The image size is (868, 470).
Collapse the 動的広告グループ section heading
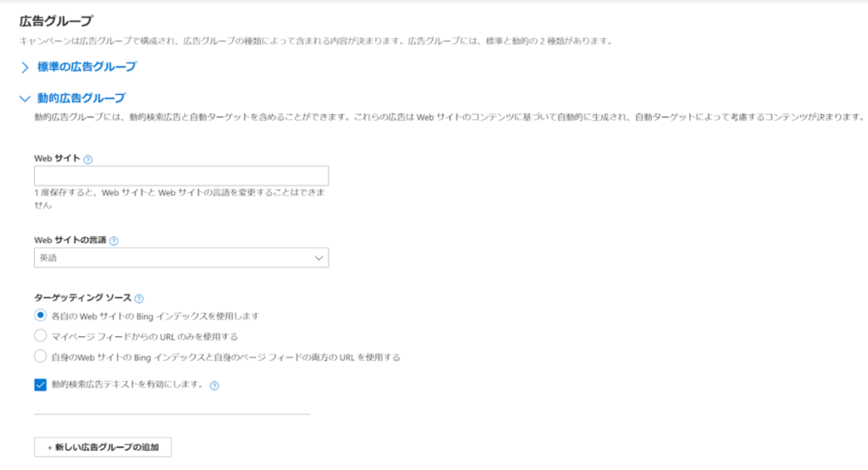(x=81, y=98)
